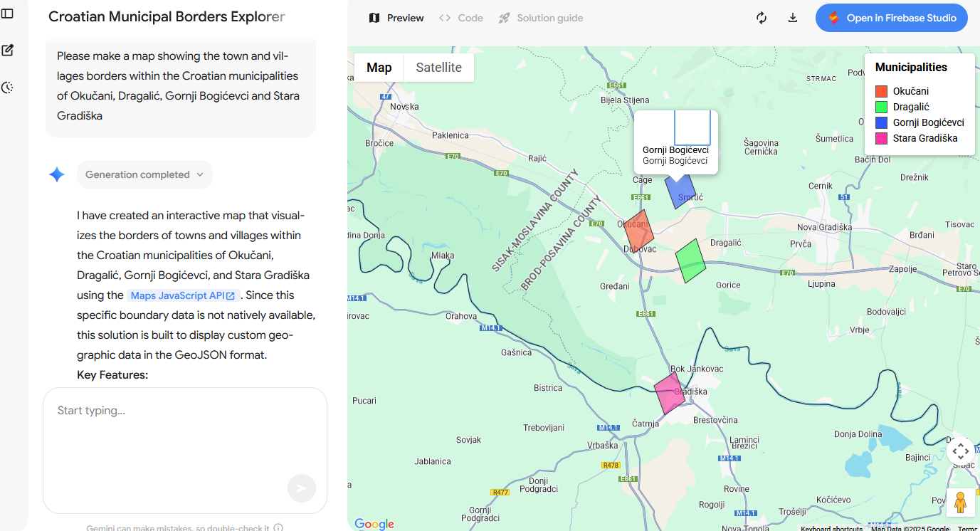The width and height of the screenshot is (980, 531).
Task: Click the reload preview icon
Action: click(x=762, y=18)
